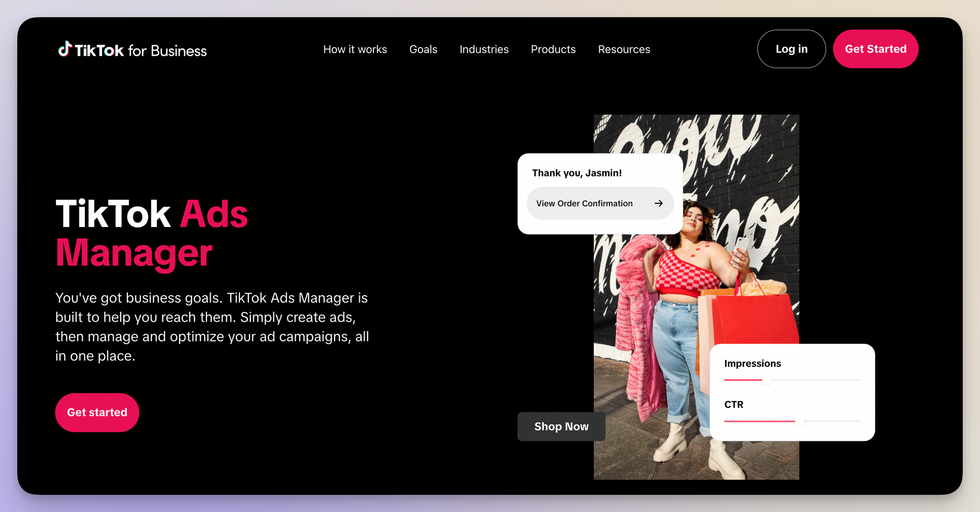Click the Get Started button in header
The width and height of the screenshot is (980, 512).
tap(876, 49)
